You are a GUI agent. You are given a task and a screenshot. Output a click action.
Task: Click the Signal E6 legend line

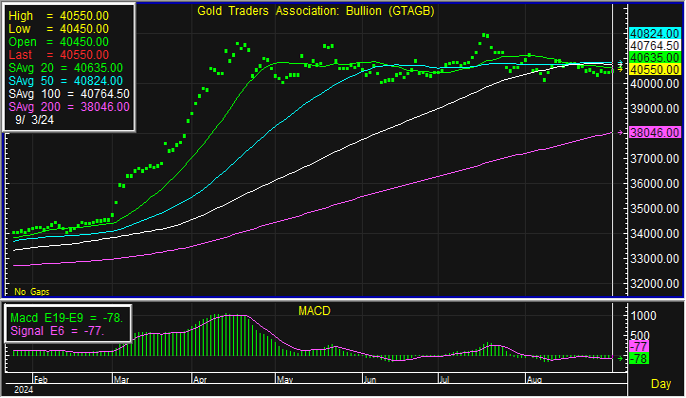click(57, 331)
